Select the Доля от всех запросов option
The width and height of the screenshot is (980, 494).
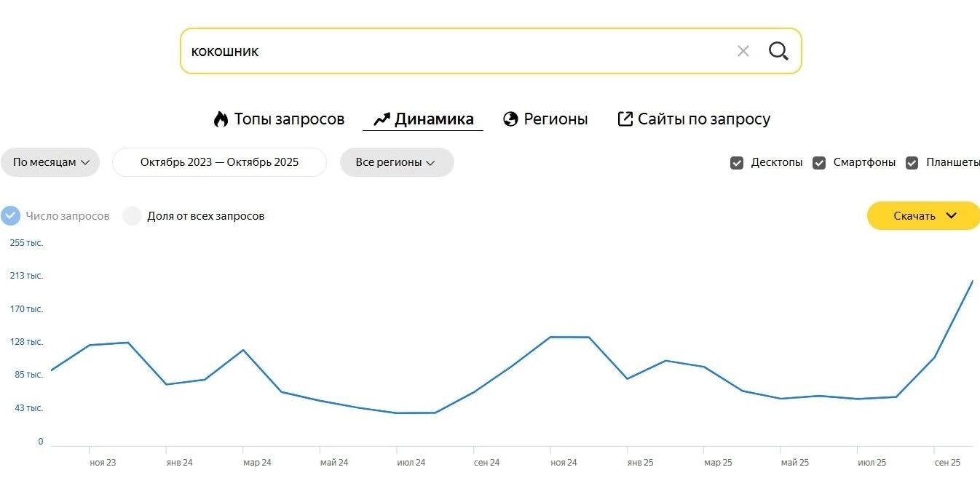(132, 216)
